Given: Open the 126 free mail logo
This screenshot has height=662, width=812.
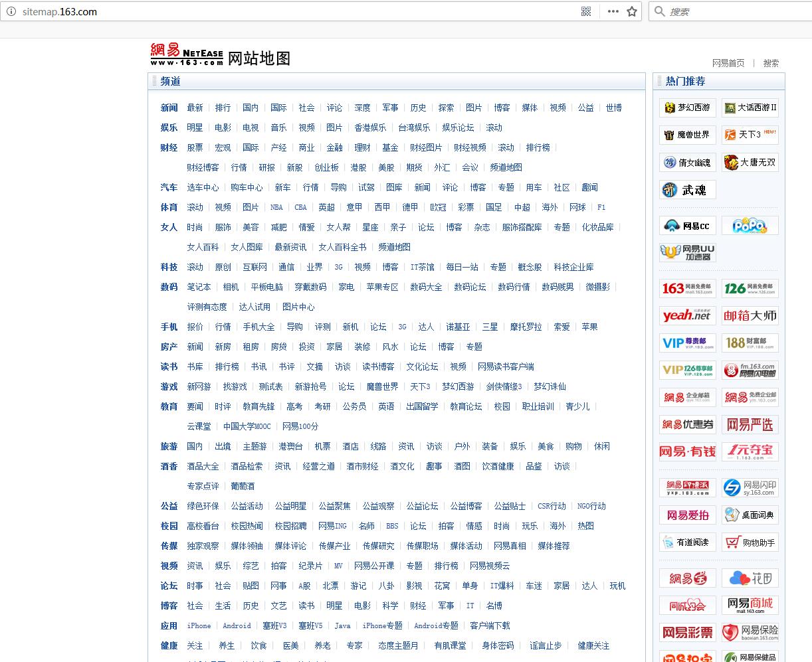Looking at the screenshot, I should click(750, 289).
